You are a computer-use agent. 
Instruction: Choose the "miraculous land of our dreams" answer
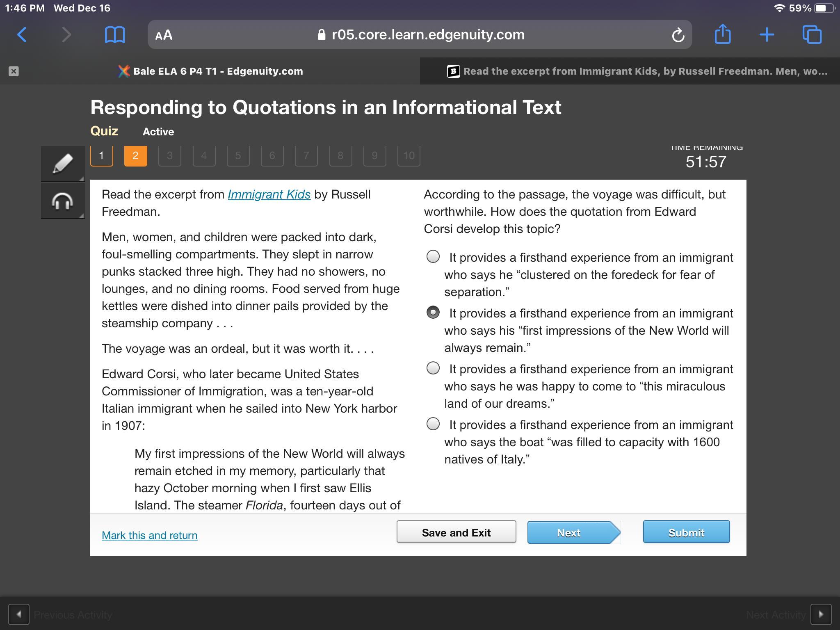pos(433,368)
